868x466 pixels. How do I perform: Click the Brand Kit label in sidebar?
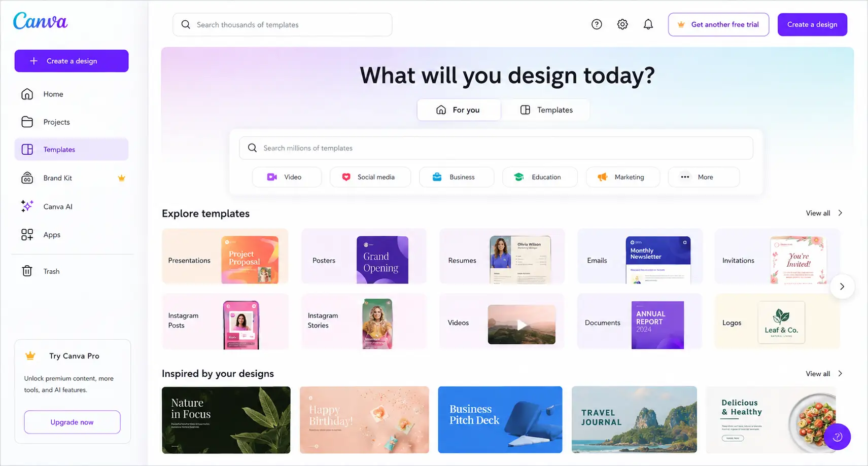click(x=57, y=178)
